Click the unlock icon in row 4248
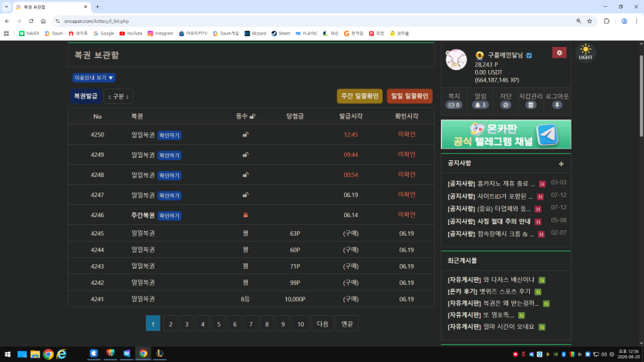This screenshot has width=644, height=362. (245, 175)
